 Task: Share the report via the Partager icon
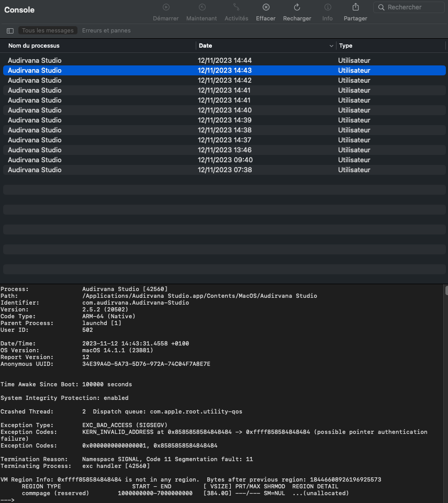(x=356, y=7)
